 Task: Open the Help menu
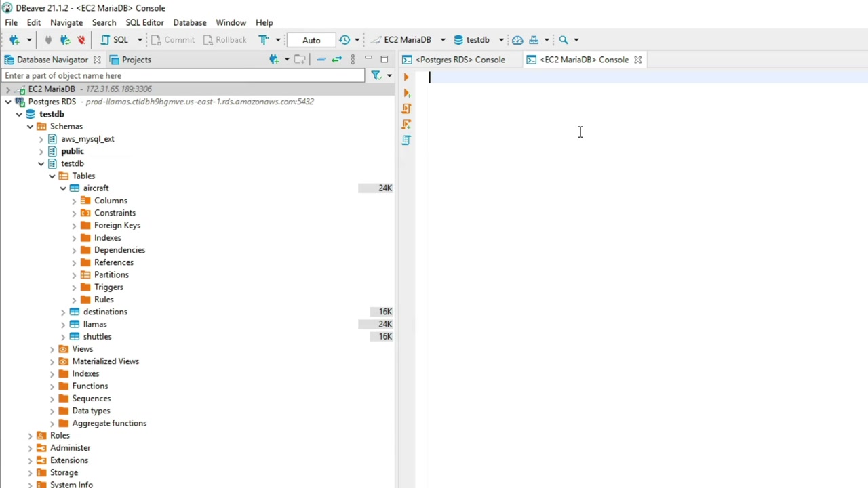pos(264,22)
